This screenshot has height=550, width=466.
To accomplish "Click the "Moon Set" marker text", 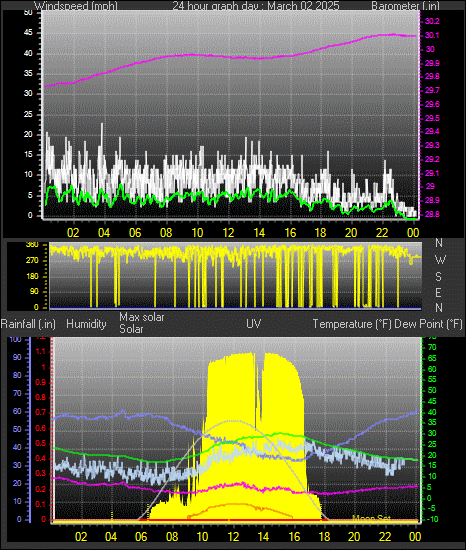I will point(371,518).
